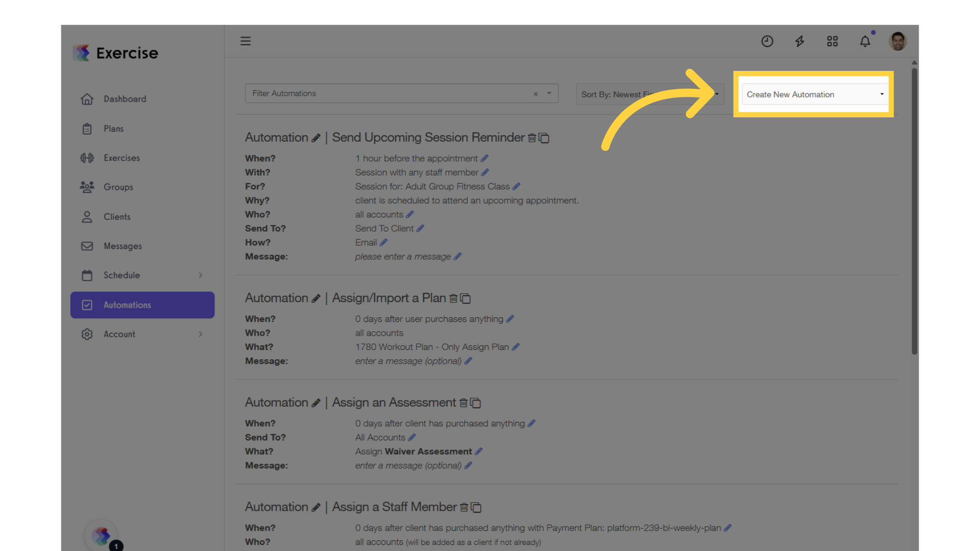Open the Create New Automation dropdown

click(x=815, y=94)
